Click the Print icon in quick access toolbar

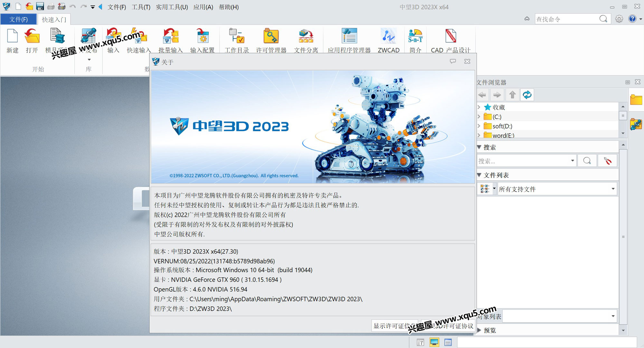tap(51, 6)
